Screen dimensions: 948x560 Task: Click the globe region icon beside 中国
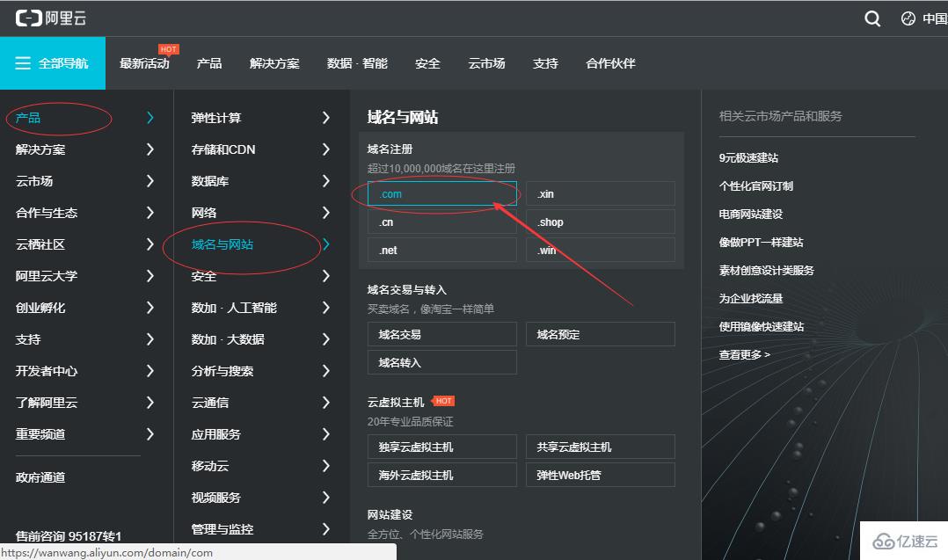click(x=908, y=18)
